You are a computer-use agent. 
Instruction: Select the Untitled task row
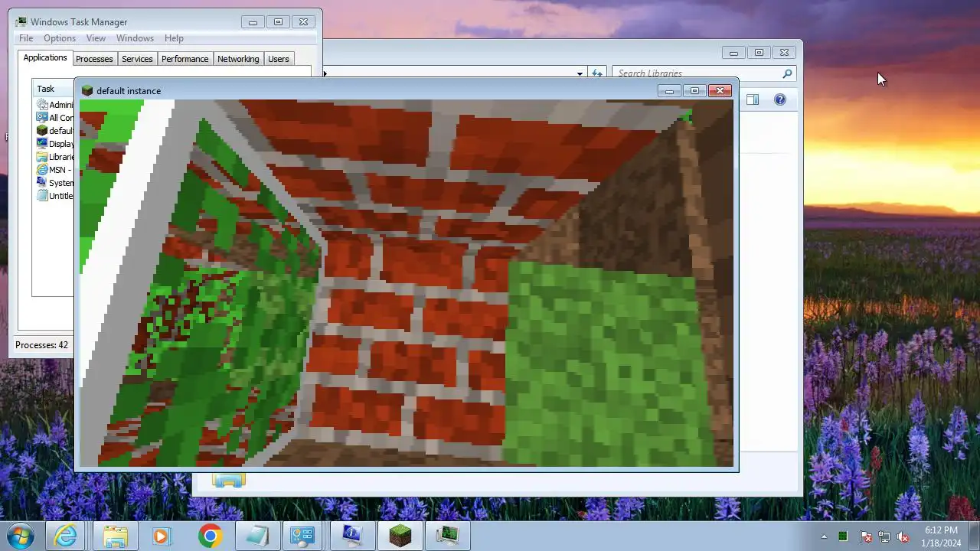55,196
